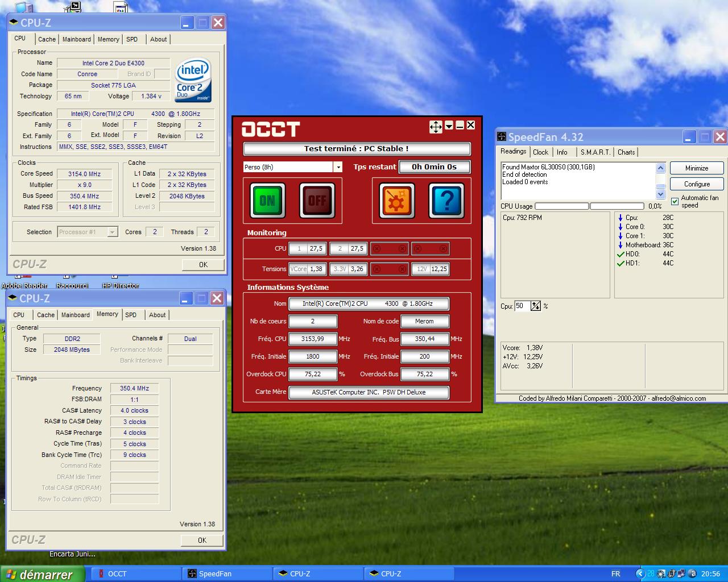Expand the Perso (8h) test type dropdown

[338, 167]
